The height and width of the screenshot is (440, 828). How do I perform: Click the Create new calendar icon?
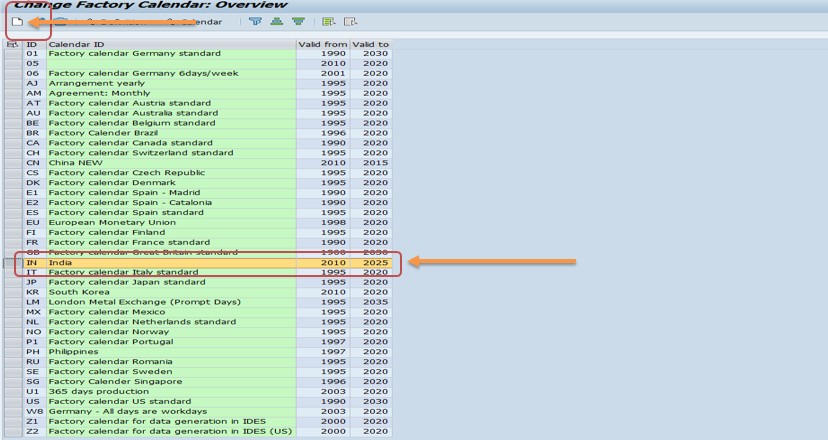pos(17,21)
